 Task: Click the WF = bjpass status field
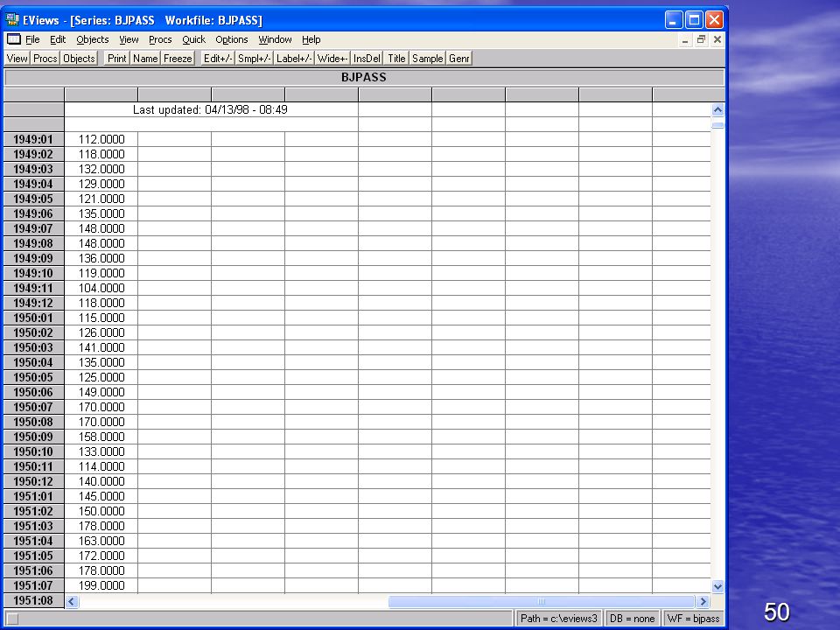click(x=693, y=619)
